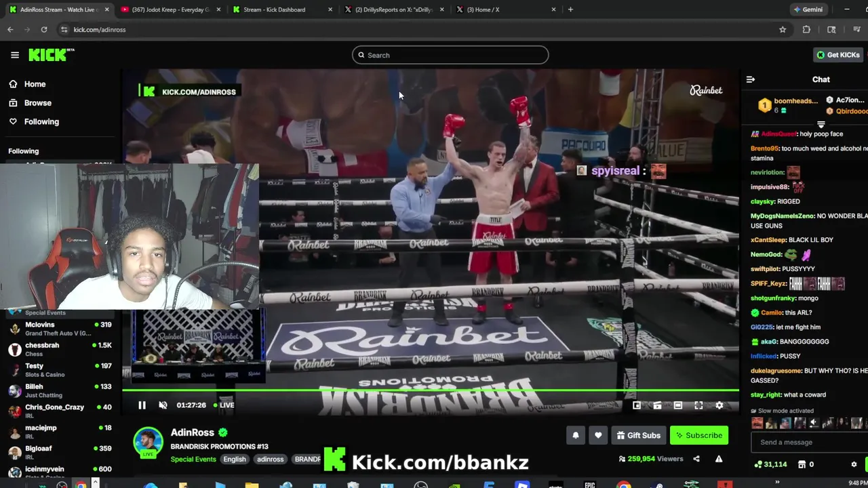Click the English tag

click(235, 460)
